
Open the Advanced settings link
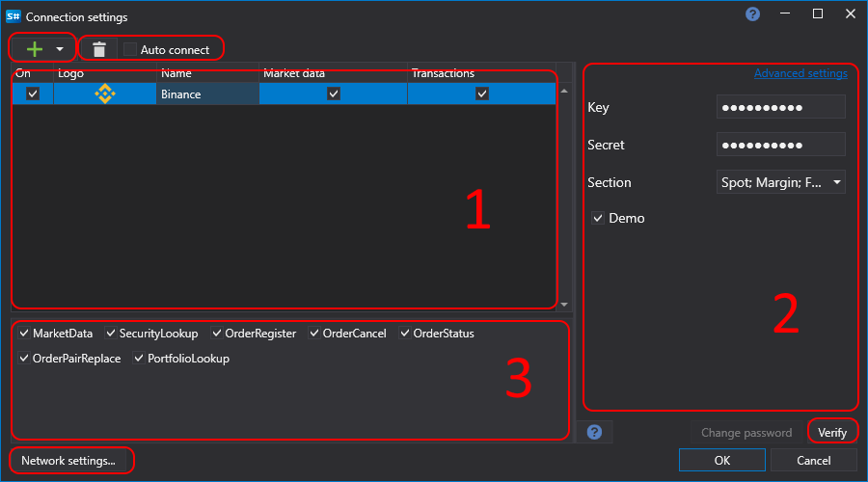pyautogui.click(x=800, y=73)
